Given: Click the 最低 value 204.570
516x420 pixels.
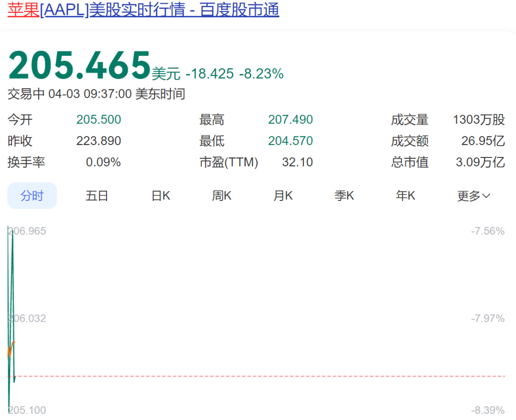Looking at the screenshot, I should 290,141.
